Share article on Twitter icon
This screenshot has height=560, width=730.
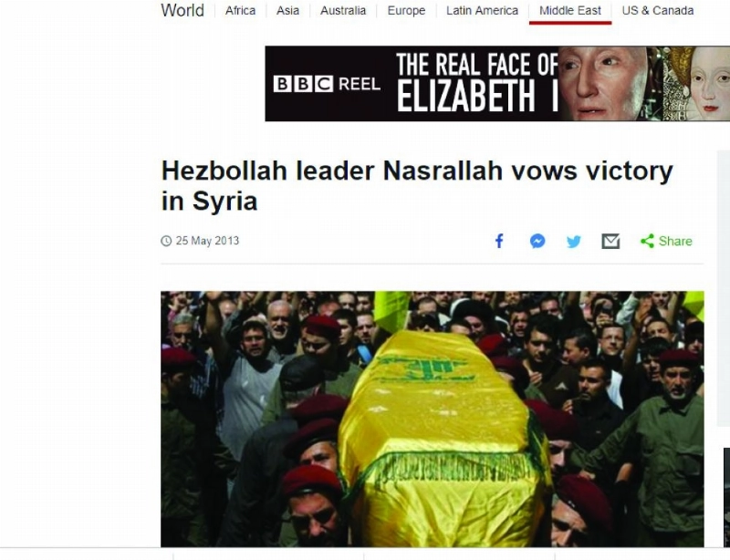click(574, 242)
